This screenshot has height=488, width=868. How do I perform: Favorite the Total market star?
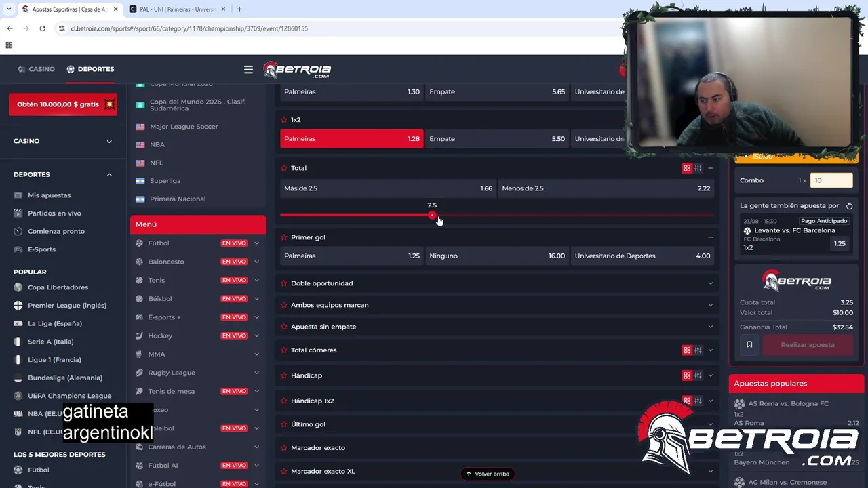284,168
